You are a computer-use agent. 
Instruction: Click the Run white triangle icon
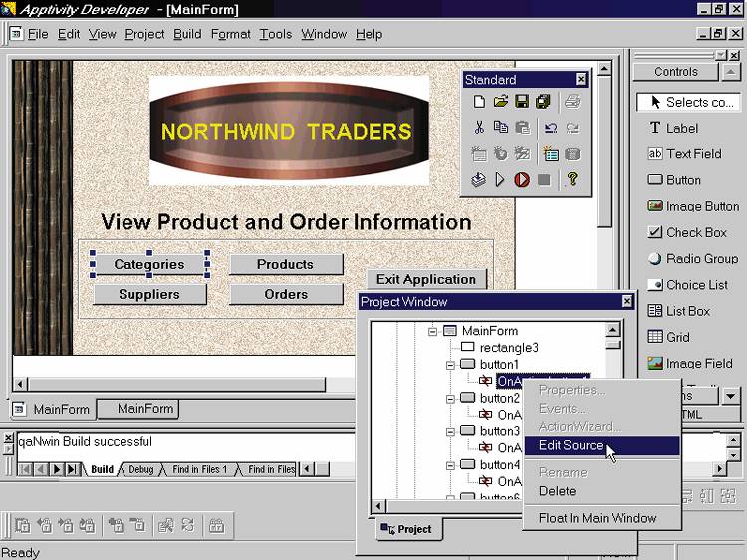(500, 179)
